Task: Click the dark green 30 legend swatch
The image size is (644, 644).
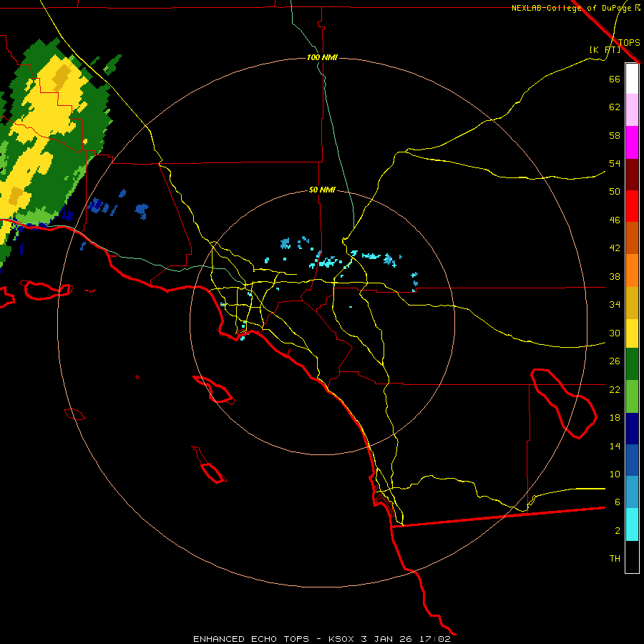Action: pos(632,364)
